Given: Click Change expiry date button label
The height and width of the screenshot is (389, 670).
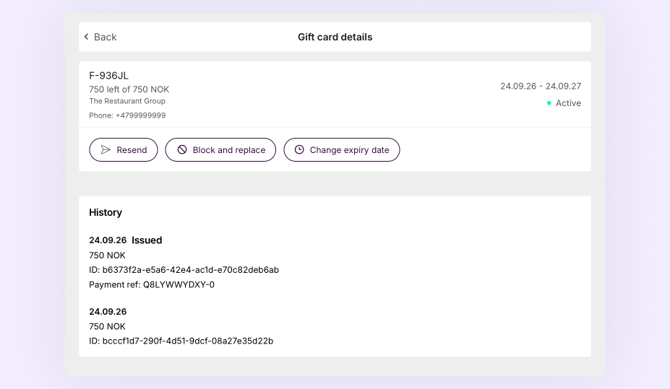Looking at the screenshot, I should (350, 150).
